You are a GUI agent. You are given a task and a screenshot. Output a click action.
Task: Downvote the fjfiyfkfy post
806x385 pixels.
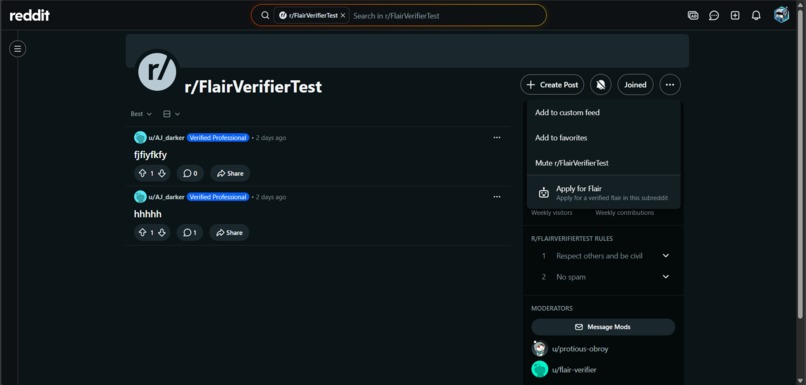[x=162, y=173]
